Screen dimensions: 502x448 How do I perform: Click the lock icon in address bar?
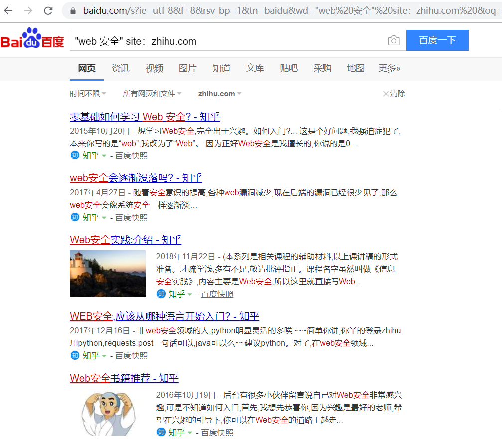click(73, 11)
